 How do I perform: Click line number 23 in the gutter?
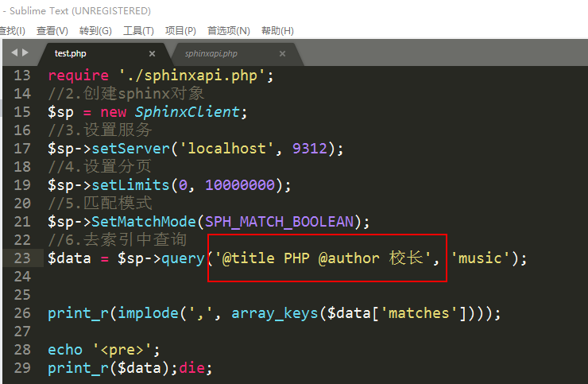pos(21,258)
